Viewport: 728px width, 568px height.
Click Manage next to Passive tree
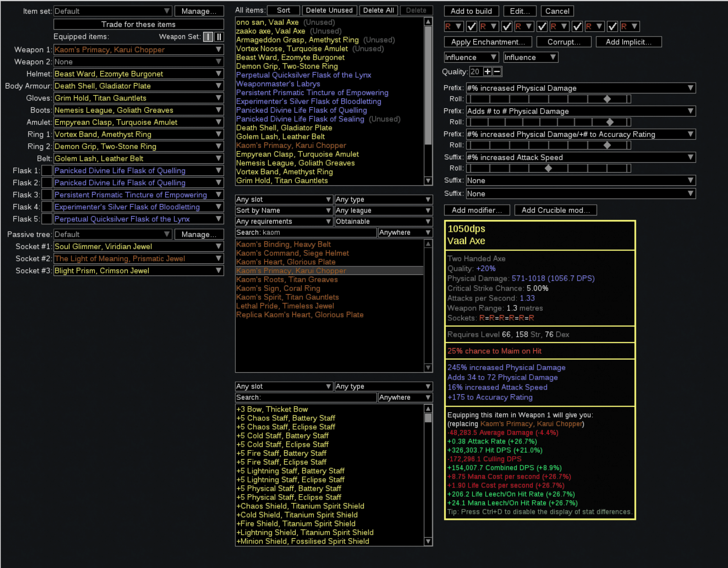tap(199, 234)
